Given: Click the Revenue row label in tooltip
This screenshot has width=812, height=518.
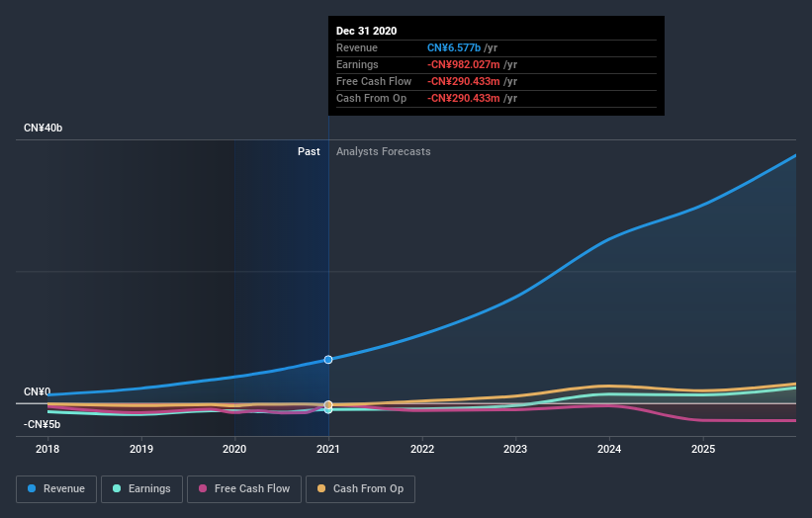Looking at the screenshot, I should coord(357,47).
